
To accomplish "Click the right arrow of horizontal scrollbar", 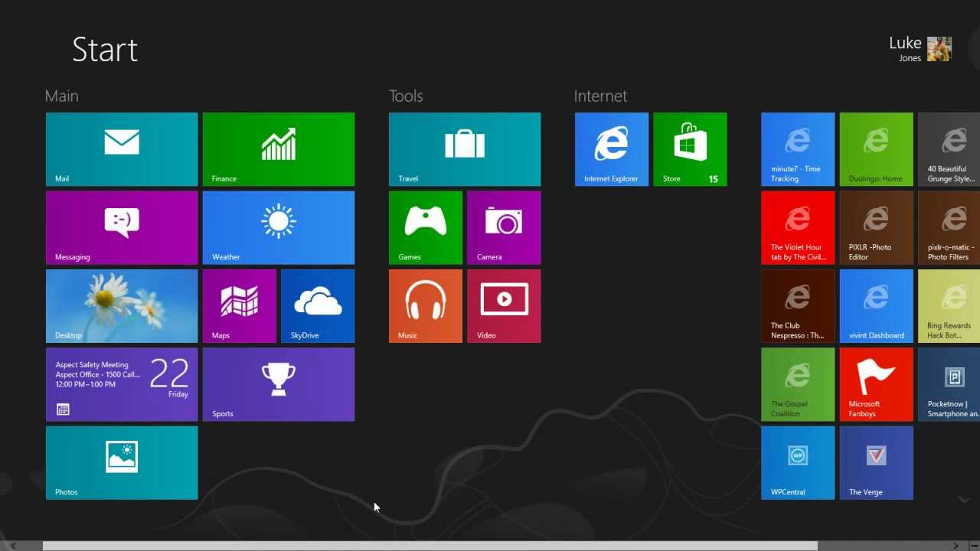I will coord(955,546).
